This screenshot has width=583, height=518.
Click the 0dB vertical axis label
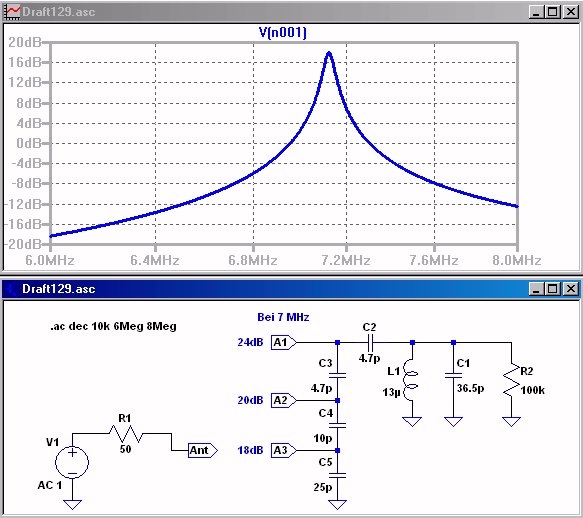tap(29, 143)
